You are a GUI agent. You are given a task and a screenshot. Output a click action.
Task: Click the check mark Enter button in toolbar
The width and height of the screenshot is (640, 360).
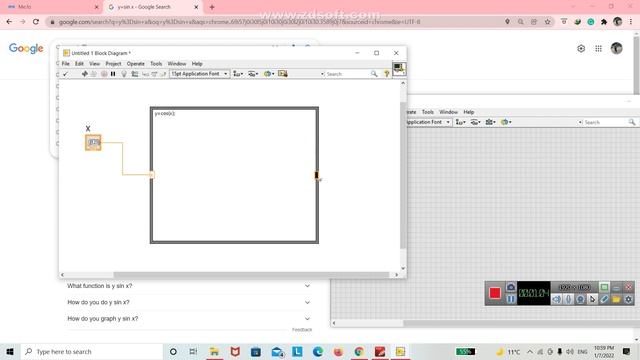coord(65,74)
